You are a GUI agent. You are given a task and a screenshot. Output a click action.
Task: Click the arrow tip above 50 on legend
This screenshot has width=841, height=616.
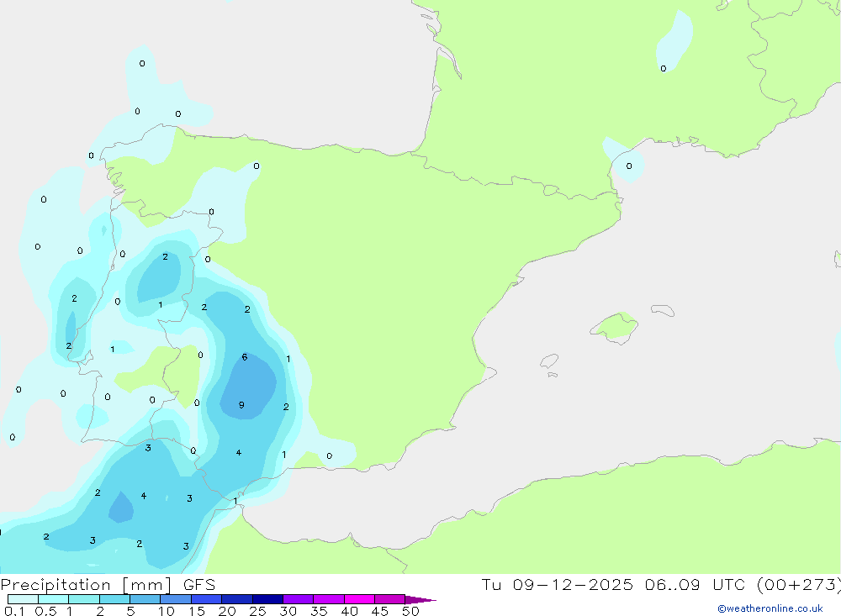click(x=420, y=600)
